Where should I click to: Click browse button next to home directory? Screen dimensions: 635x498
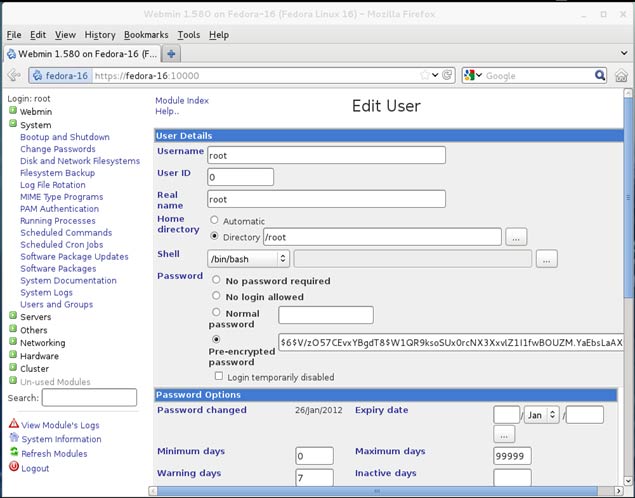coord(516,237)
